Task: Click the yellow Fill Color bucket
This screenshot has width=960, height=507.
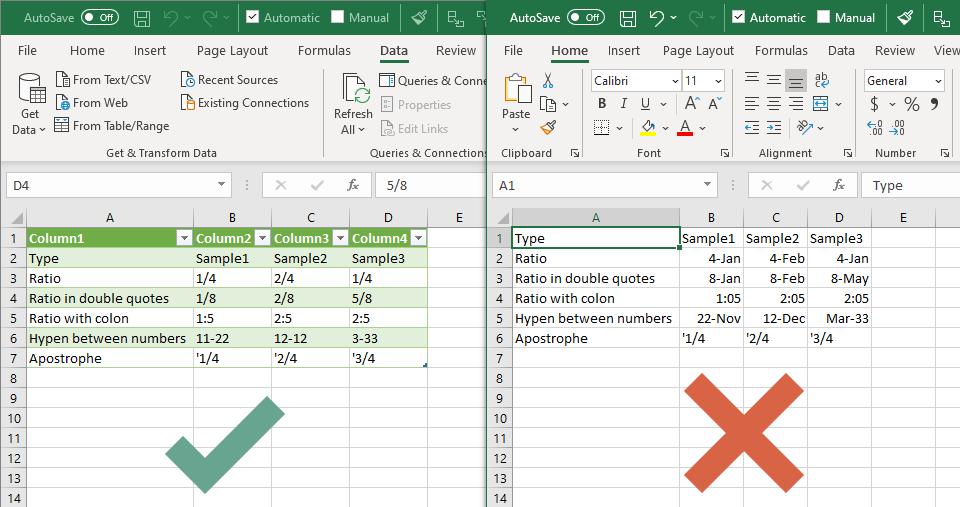Action: (648, 127)
